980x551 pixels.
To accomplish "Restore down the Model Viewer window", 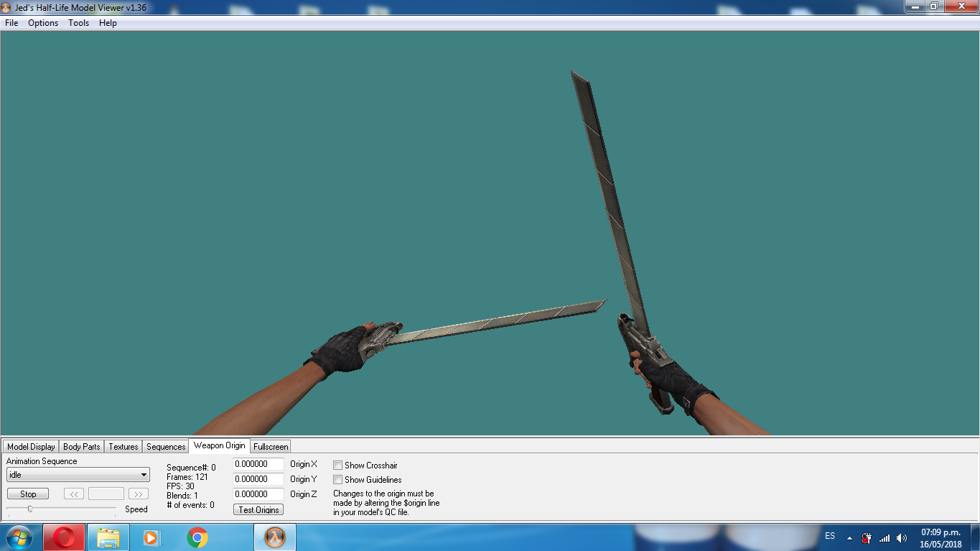I will [933, 6].
